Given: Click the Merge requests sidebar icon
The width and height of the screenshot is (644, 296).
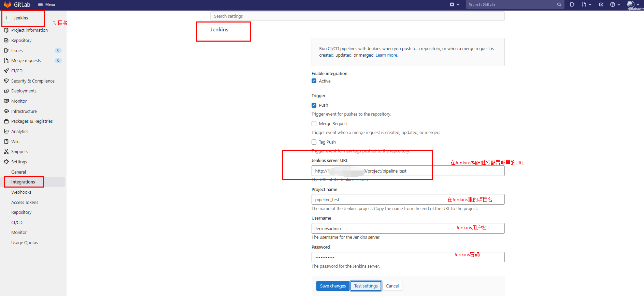Looking at the screenshot, I should pyautogui.click(x=6, y=60).
